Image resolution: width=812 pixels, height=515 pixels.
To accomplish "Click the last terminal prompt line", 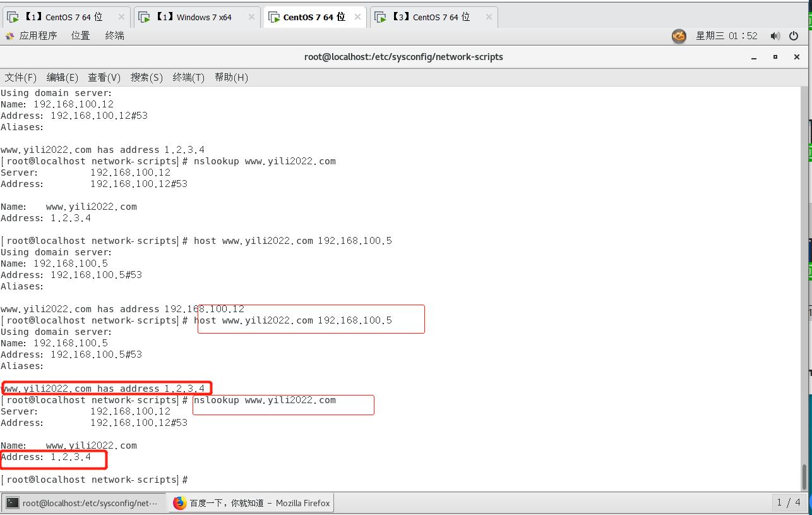I will pos(95,480).
